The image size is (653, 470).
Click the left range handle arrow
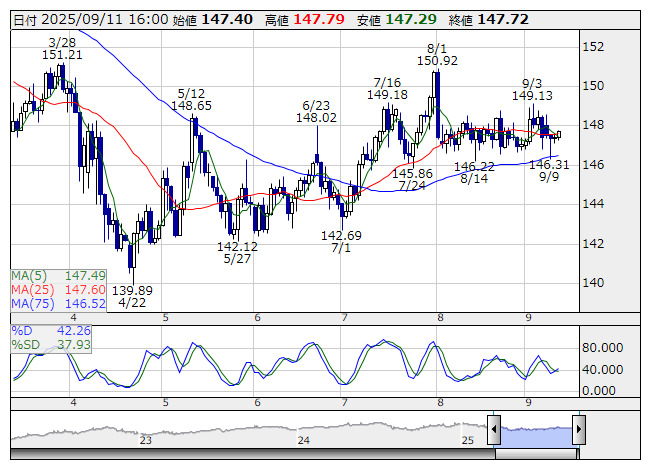(493, 429)
